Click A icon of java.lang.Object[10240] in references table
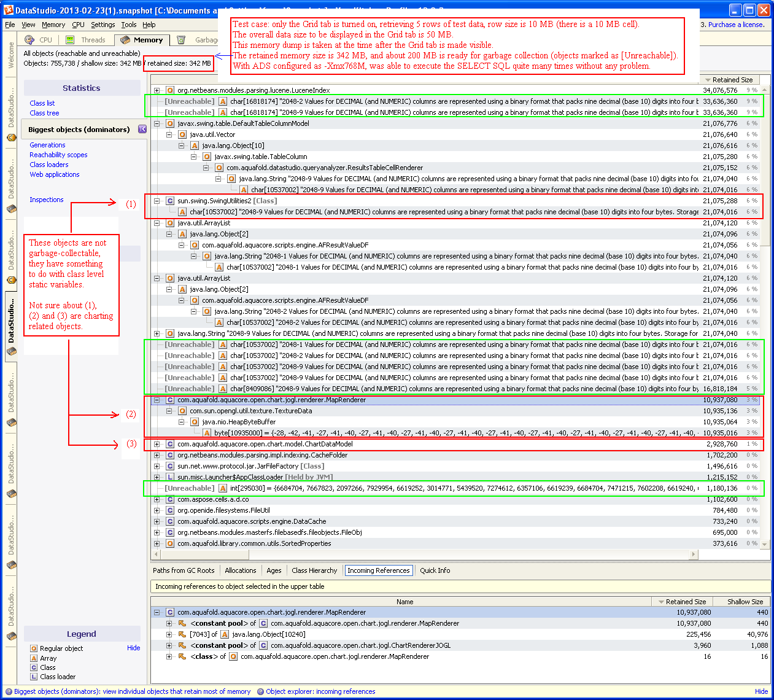 (x=225, y=634)
